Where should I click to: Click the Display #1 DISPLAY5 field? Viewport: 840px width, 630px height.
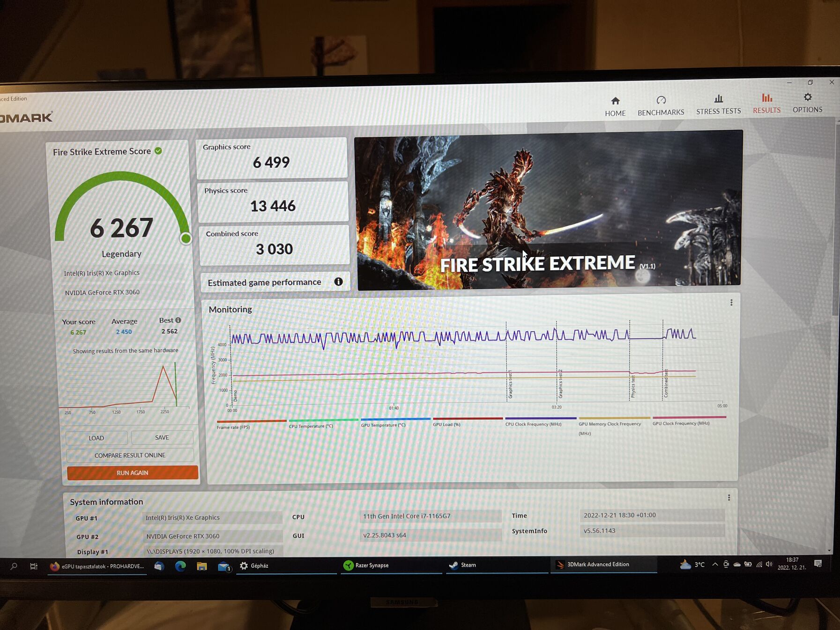[x=213, y=551]
